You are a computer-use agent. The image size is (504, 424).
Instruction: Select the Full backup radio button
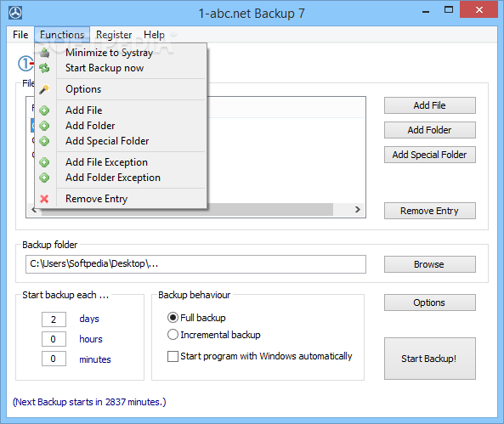[173, 318]
